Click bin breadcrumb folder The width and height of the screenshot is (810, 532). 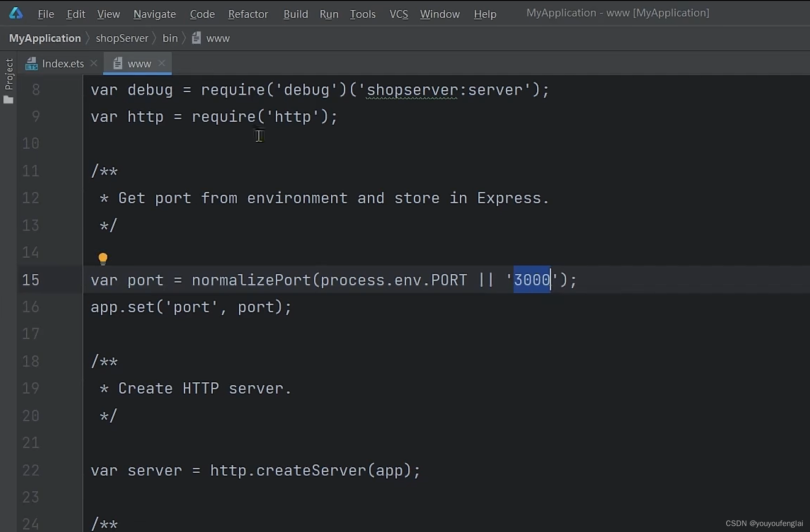click(x=170, y=38)
